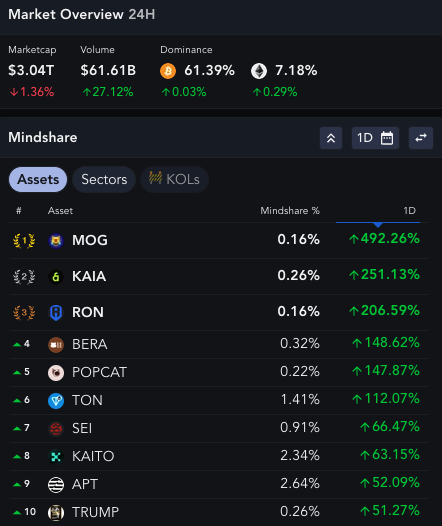This screenshot has height=526, width=442.
Task: Click the swap arrows button in Mindshare header
Action: (x=421, y=138)
